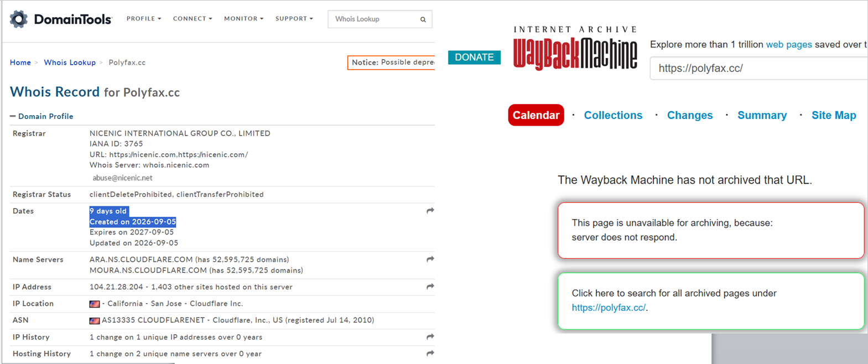Click MOURA.NS.CLOUDFLARE.COM name server text

point(148,271)
